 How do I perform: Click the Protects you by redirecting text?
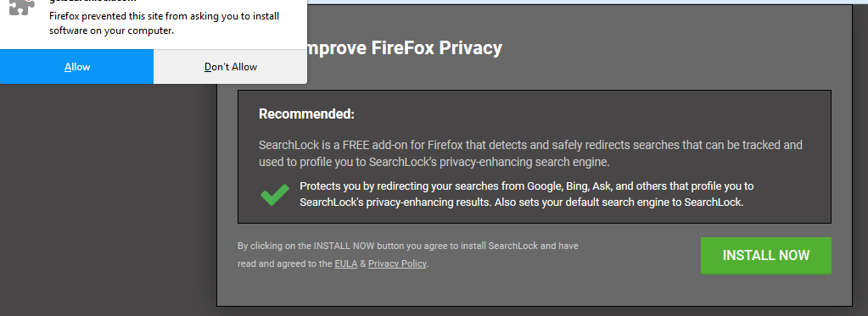pyautogui.click(x=526, y=194)
